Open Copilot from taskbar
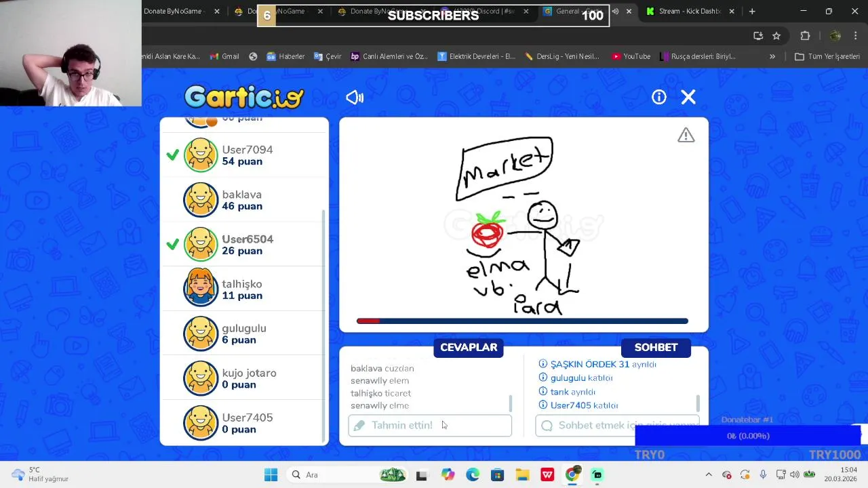Image resolution: width=868 pixels, height=488 pixels. (448, 474)
